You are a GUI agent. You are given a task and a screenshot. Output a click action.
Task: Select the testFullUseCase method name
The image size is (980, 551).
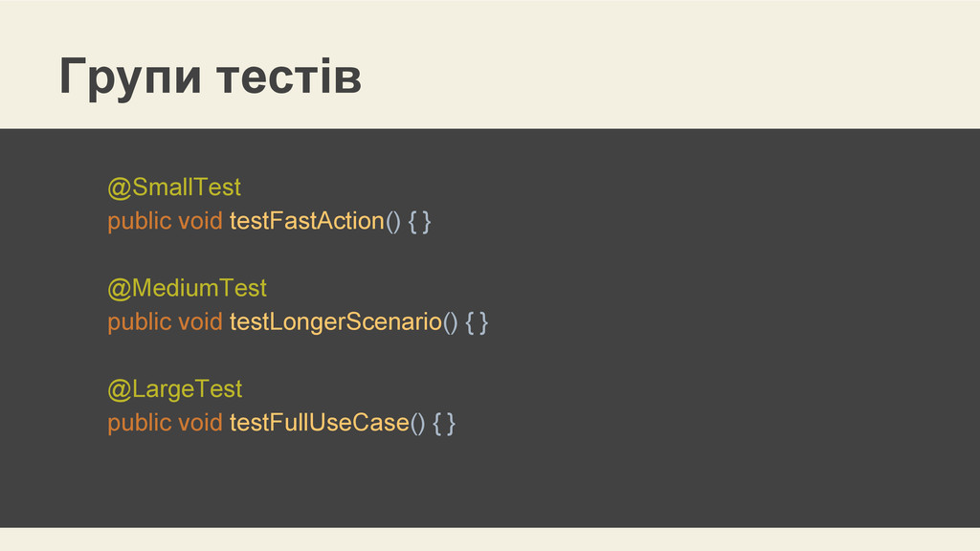pos(319,423)
